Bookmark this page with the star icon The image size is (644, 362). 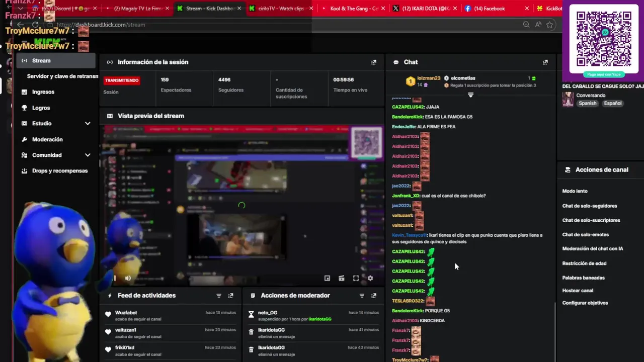[x=550, y=25]
